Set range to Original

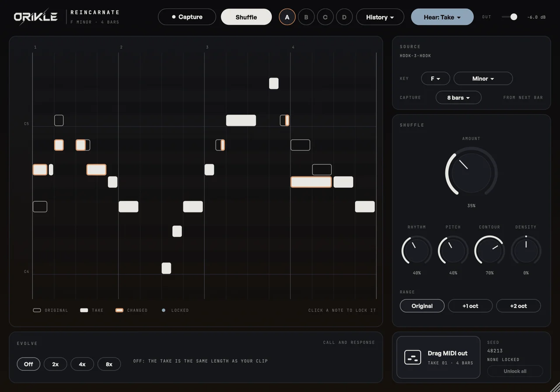click(x=422, y=306)
